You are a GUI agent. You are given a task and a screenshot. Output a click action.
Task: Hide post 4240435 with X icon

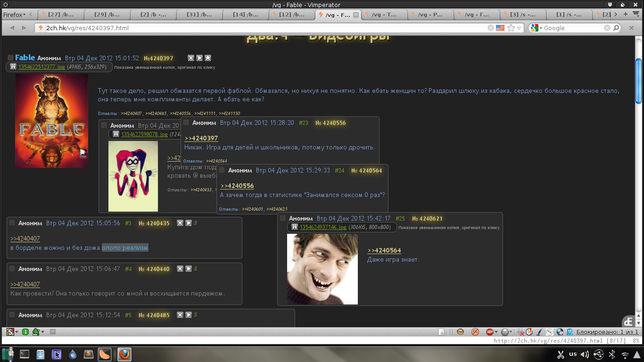coord(180,223)
